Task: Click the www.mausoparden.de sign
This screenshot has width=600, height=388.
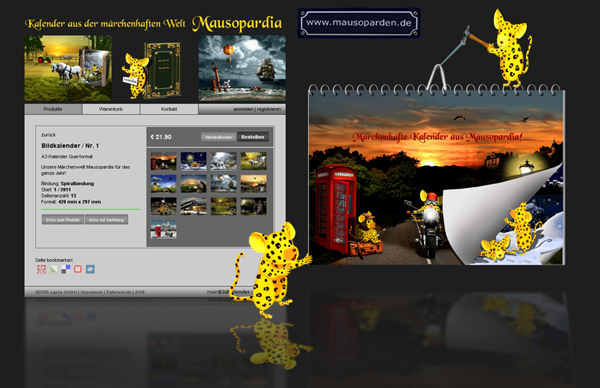Action: coord(359,23)
